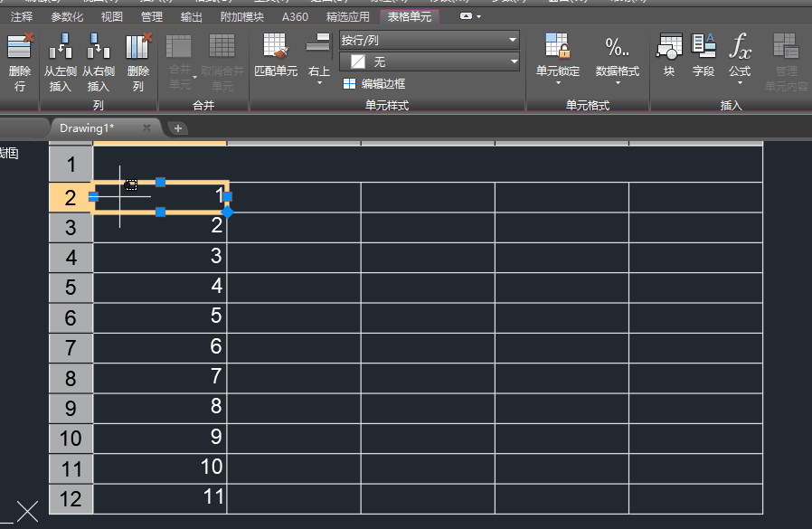Insert column from left (从左侧插入)
This screenshot has width=812, height=529.
[61, 62]
